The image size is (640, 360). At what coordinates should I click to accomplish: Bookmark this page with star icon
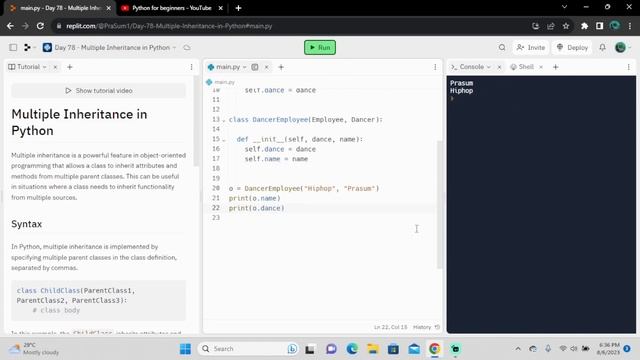566,26
